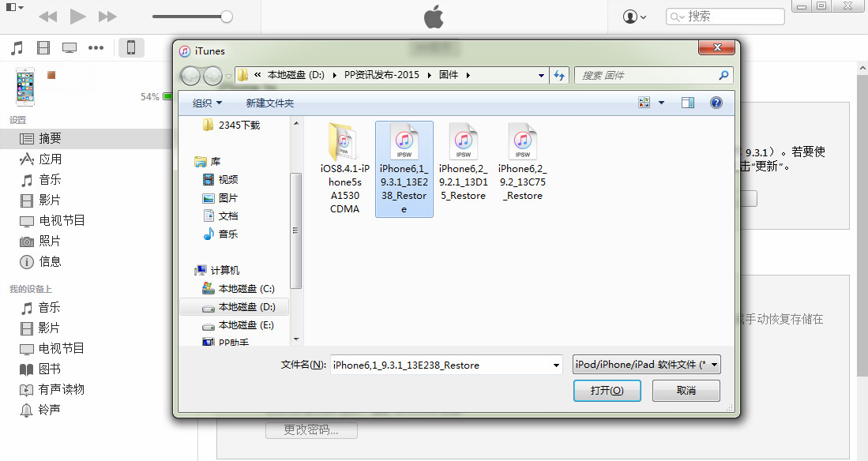Open the 组织 dropdown menu
868x461 pixels.
[x=207, y=103]
